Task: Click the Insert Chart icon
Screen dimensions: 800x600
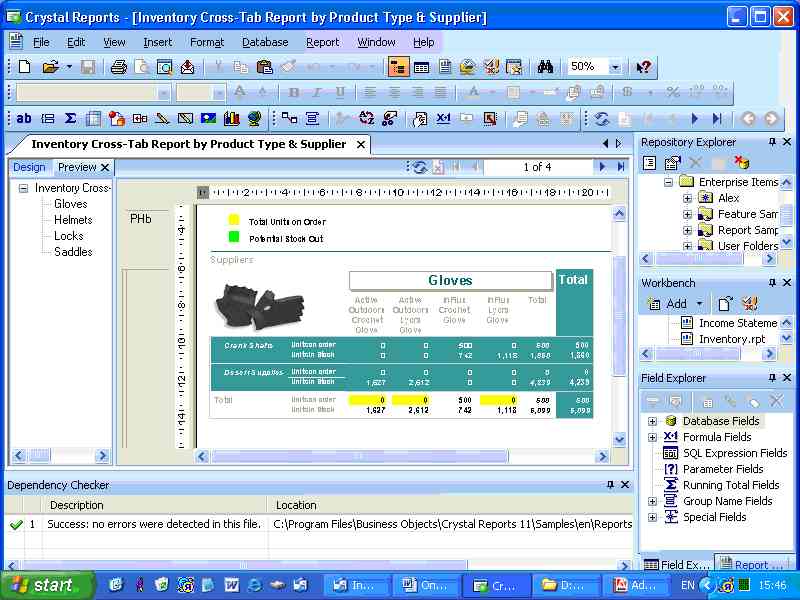Action: click(232, 118)
